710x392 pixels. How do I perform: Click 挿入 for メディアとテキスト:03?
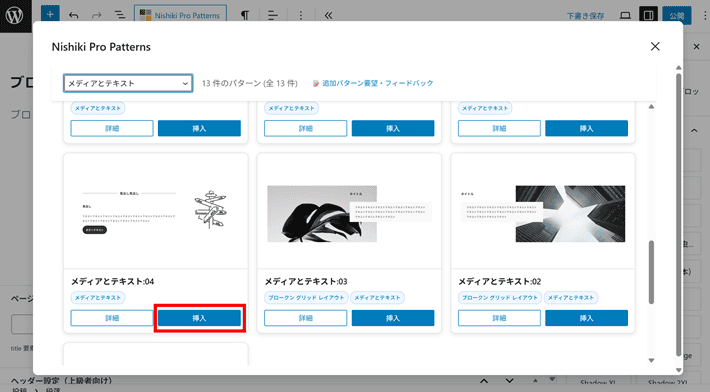coord(393,318)
